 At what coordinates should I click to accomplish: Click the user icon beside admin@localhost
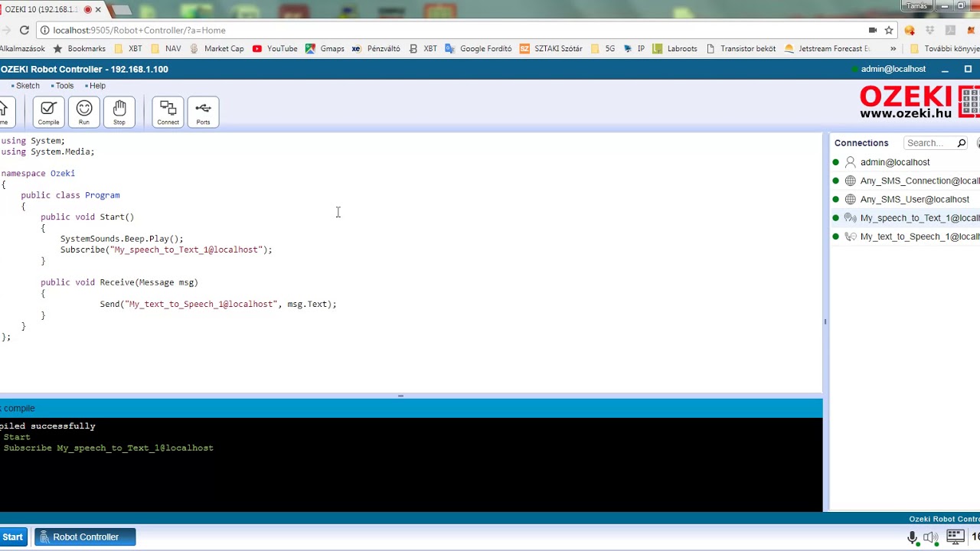pyautogui.click(x=850, y=162)
